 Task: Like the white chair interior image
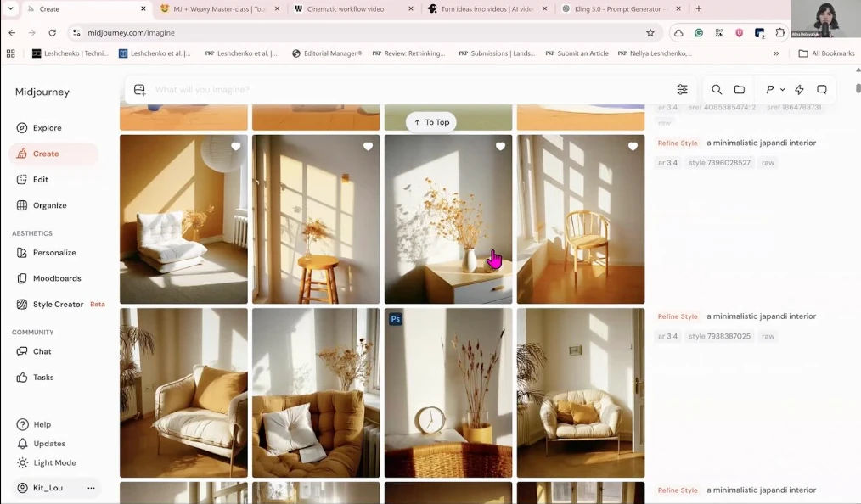click(x=236, y=147)
